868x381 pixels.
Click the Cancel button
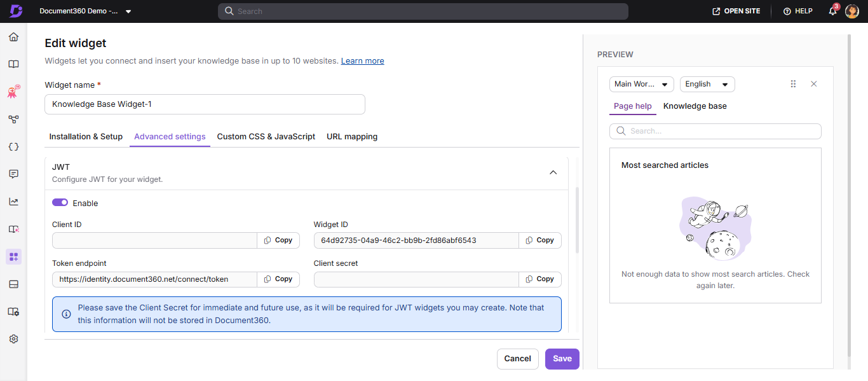[518, 359]
